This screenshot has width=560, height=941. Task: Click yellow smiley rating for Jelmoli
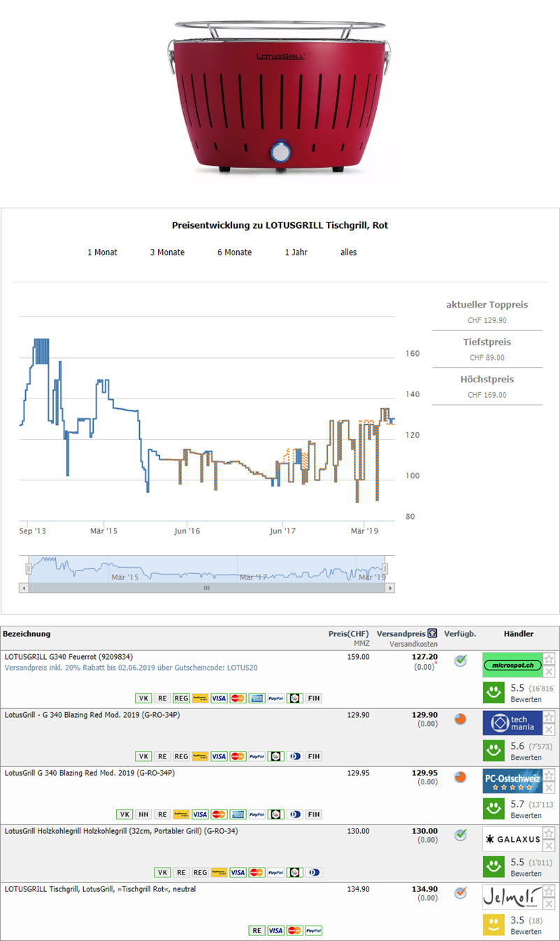[x=495, y=925]
